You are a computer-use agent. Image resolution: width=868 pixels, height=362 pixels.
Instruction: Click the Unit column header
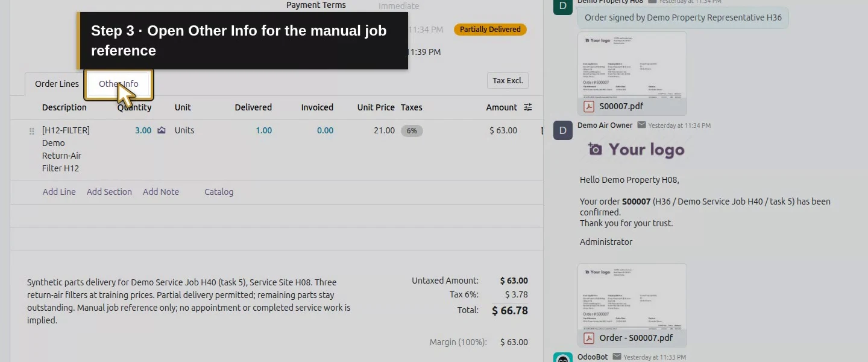pyautogui.click(x=183, y=107)
